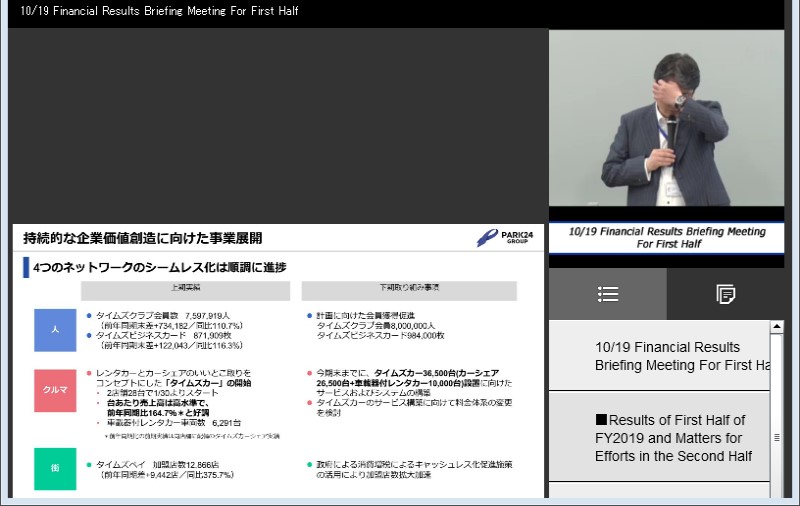Click the text 'タイムズクラブ会員数 7,597,919人'
This screenshot has width=800, height=506.
tap(163, 316)
